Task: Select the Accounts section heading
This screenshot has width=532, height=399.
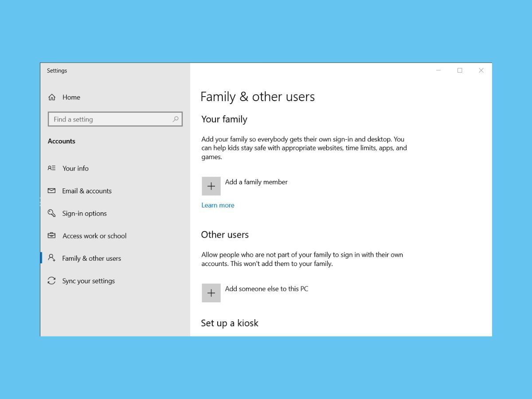Action: pyautogui.click(x=62, y=141)
